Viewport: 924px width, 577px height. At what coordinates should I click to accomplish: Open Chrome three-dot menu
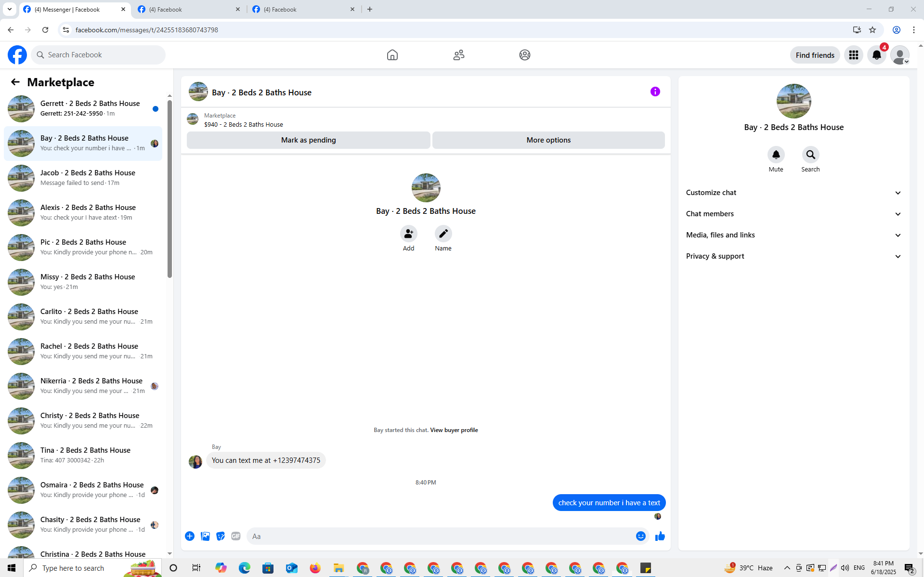click(913, 30)
